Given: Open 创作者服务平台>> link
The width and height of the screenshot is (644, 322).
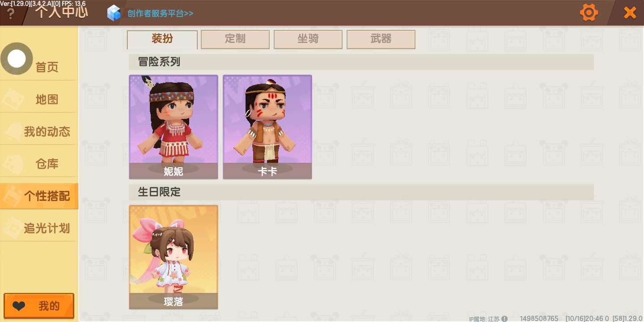Looking at the screenshot, I should [160, 13].
